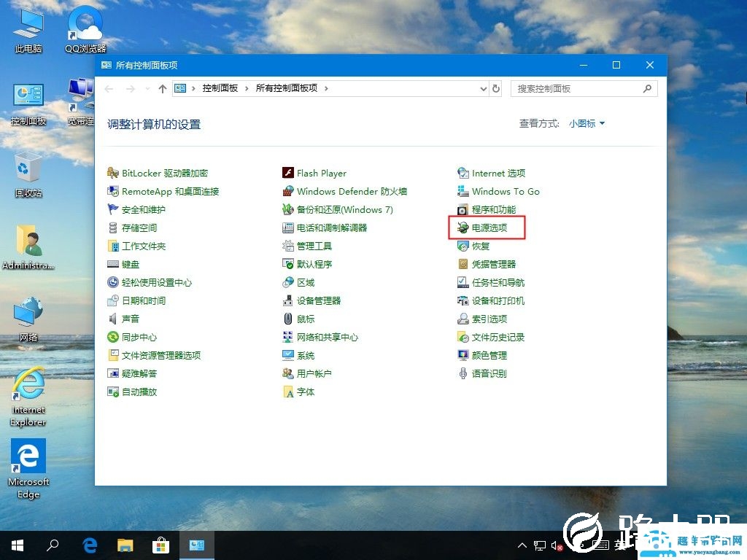Image resolution: width=747 pixels, height=560 pixels.
Task: Expand the chevron after 所有控制面板项 breadcrumb
Action: [x=326, y=88]
